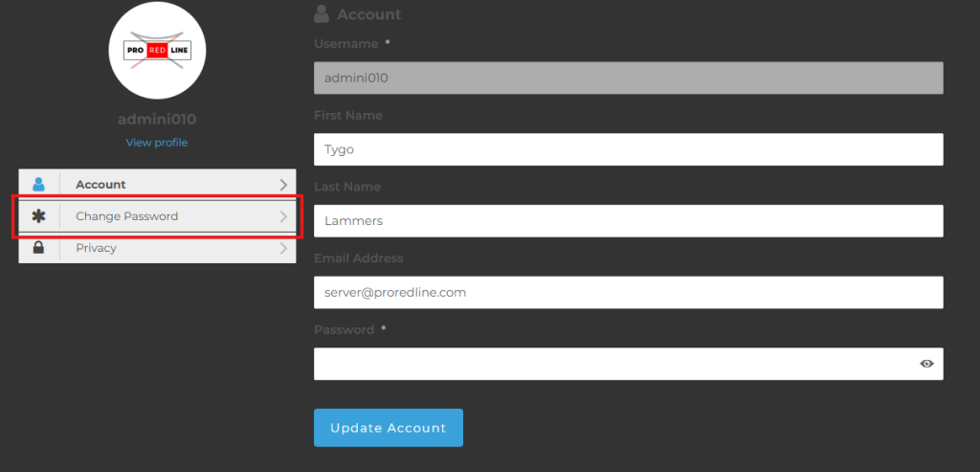980x472 pixels.
Task: Focus the First Name field containing Tygo
Action: click(x=628, y=149)
